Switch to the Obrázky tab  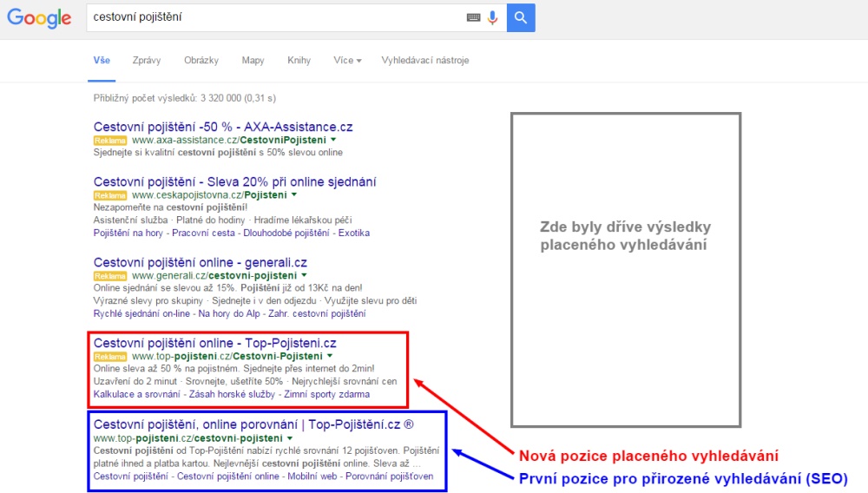click(x=201, y=60)
